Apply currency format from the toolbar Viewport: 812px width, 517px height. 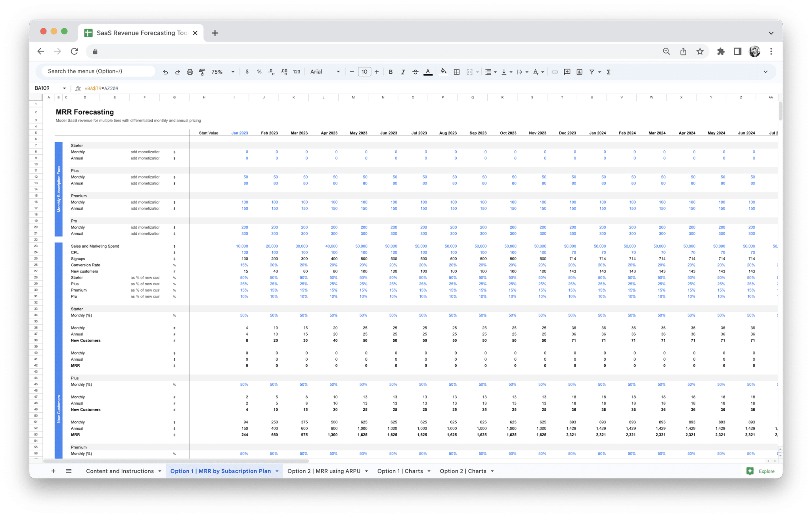tap(247, 72)
